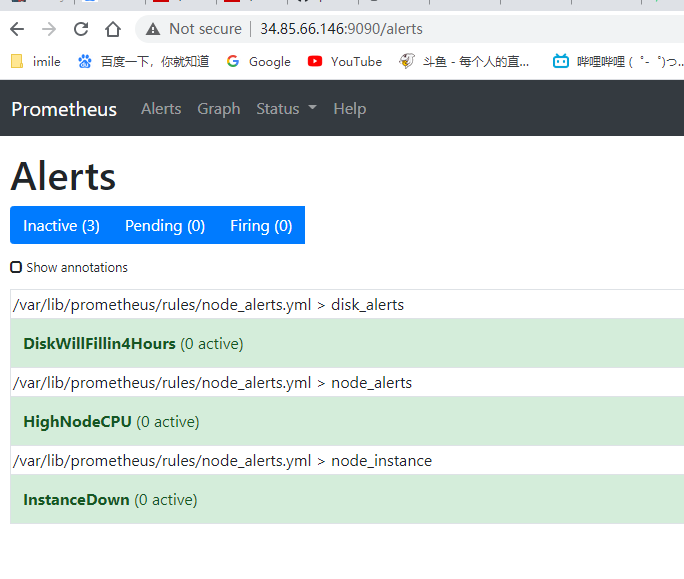Click the Prometheus brand link
The image size is (684, 579).
point(64,109)
